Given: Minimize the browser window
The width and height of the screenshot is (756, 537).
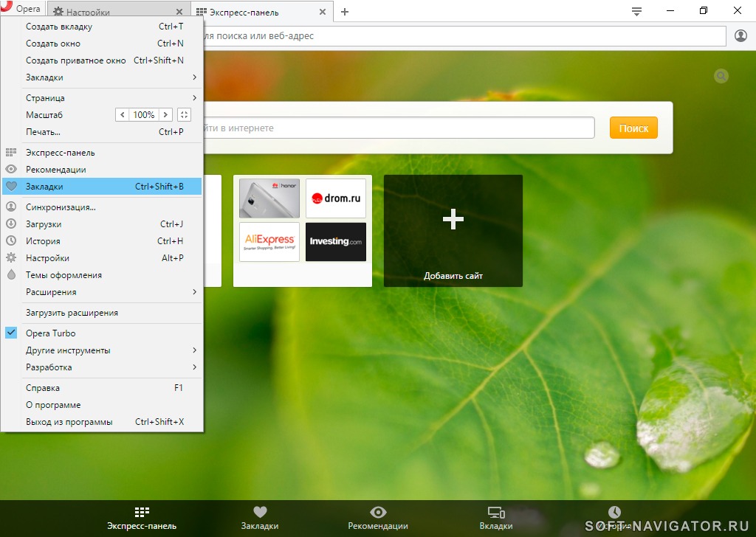Looking at the screenshot, I should tap(670, 10).
